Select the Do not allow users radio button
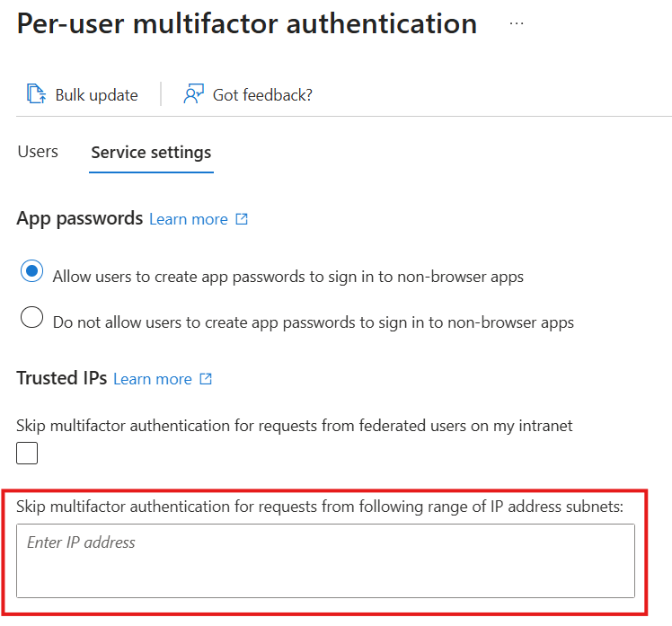This screenshot has width=672, height=626. point(31,319)
